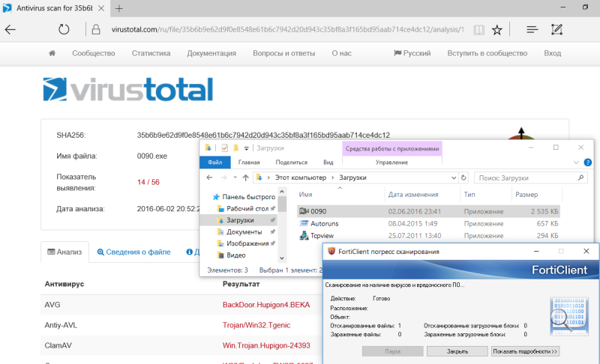Open Файл tab in Explorer
The width and height of the screenshot is (600, 364).
click(215, 163)
